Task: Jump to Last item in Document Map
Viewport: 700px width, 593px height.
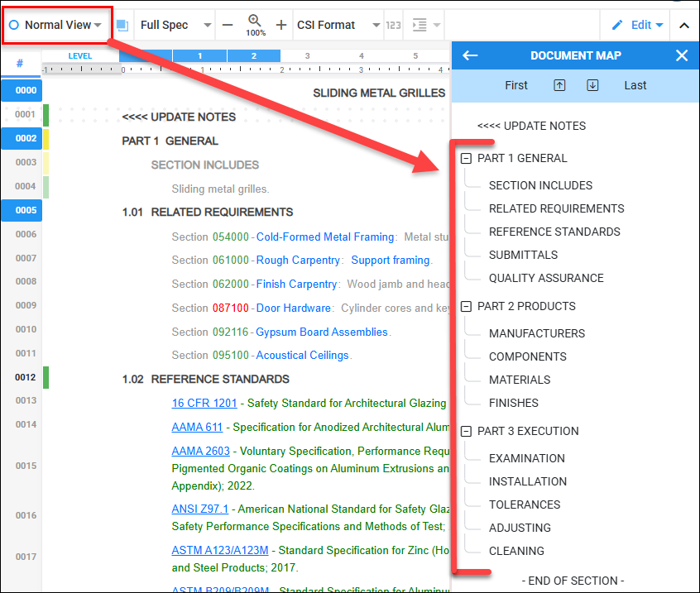Action: click(x=635, y=85)
